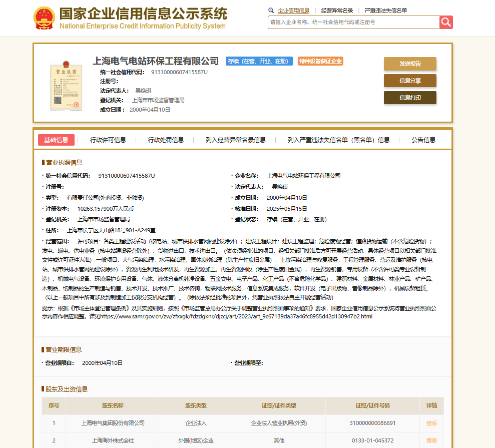
Task: Open the business license thumbnail image
Action: click(66, 86)
